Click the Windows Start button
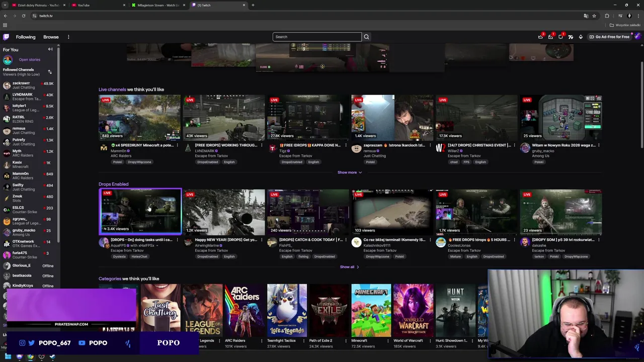The width and height of the screenshot is (644, 362). click(8, 357)
